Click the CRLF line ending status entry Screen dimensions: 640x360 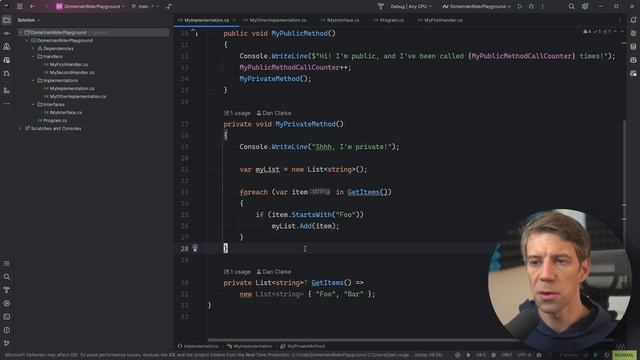coord(507,355)
